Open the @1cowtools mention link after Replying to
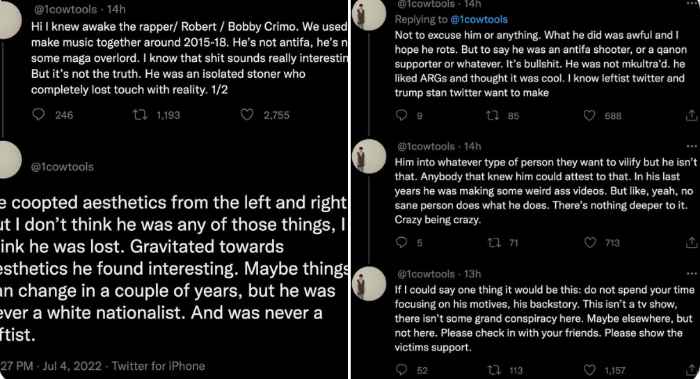This screenshot has width=700, height=379. click(479, 20)
